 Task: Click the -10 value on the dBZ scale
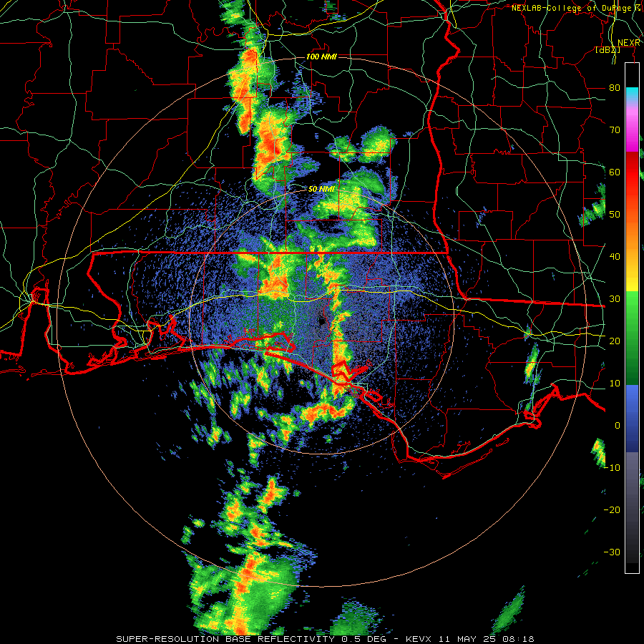click(612, 468)
